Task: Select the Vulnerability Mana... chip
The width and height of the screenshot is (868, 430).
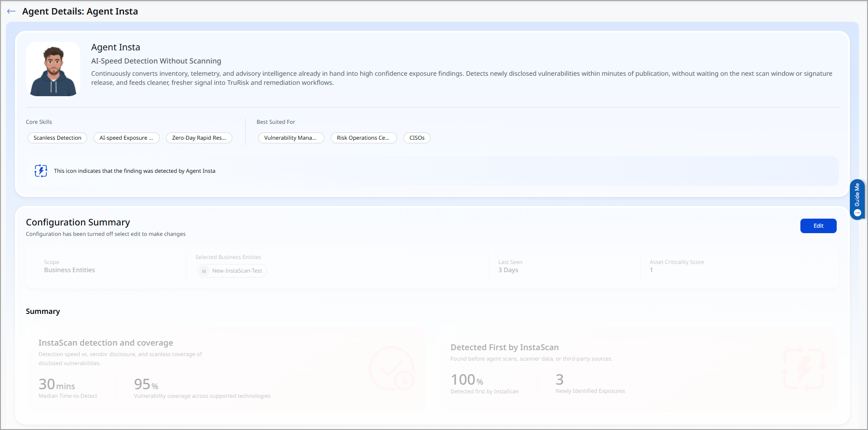Action: point(291,138)
